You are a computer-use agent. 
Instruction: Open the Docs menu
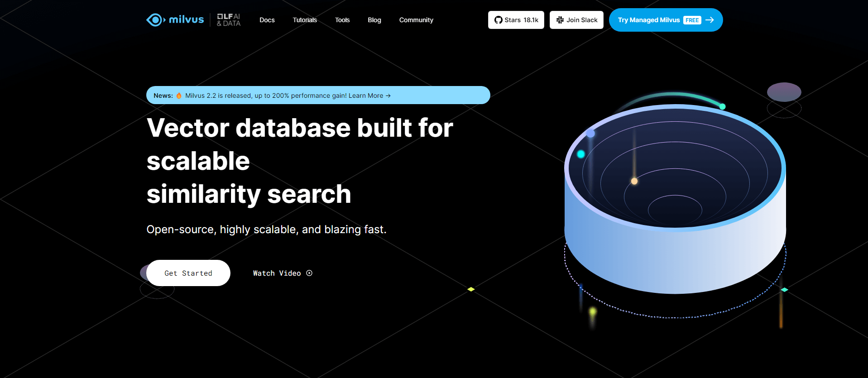tap(267, 20)
